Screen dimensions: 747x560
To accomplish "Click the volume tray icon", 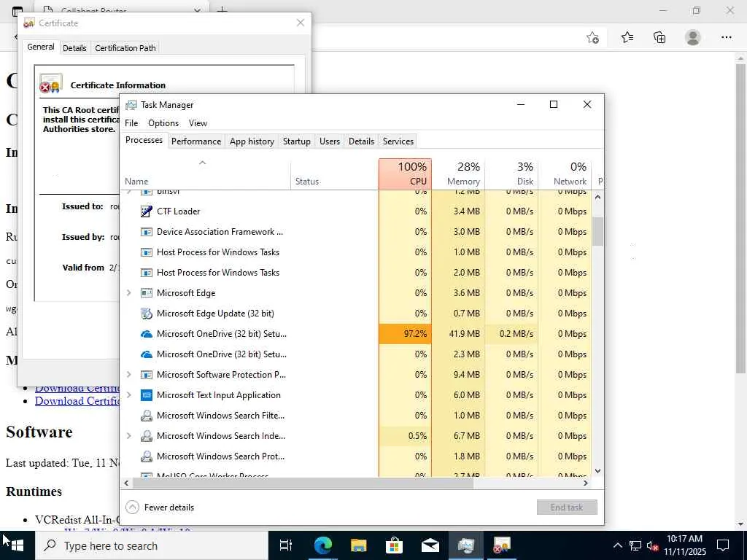I will [652, 545].
